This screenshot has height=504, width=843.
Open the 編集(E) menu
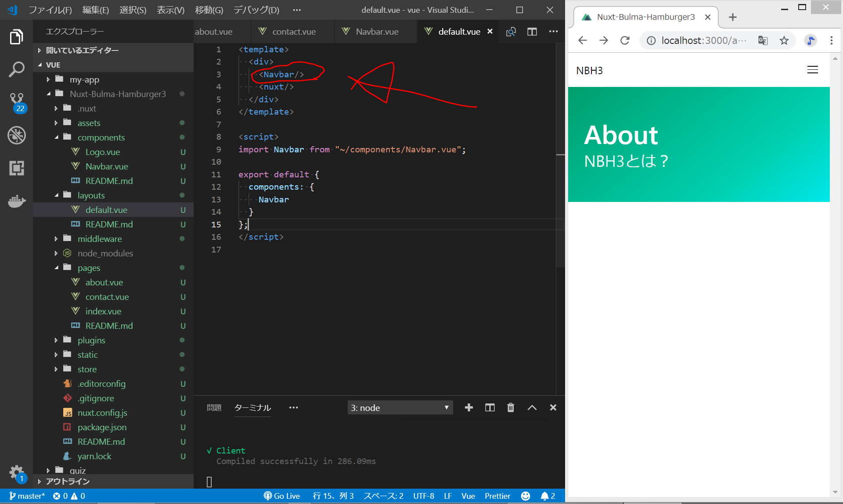(x=95, y=10)
